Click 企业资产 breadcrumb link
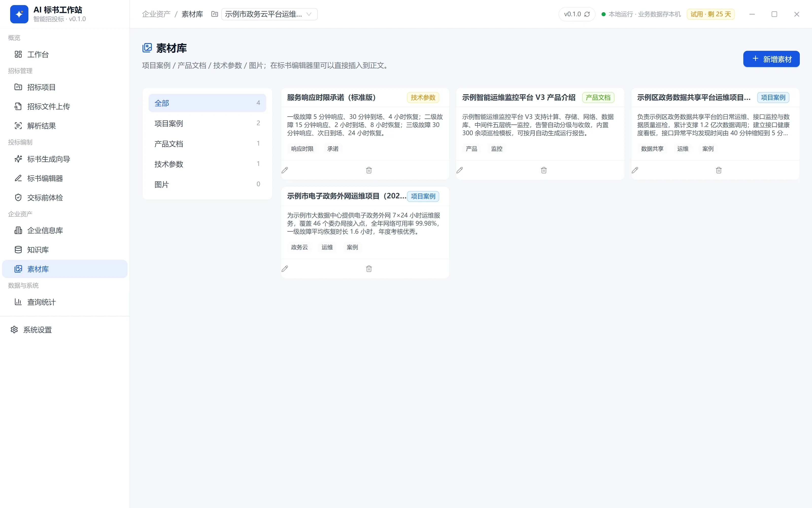The image size is (812, 508). point(156,14)
